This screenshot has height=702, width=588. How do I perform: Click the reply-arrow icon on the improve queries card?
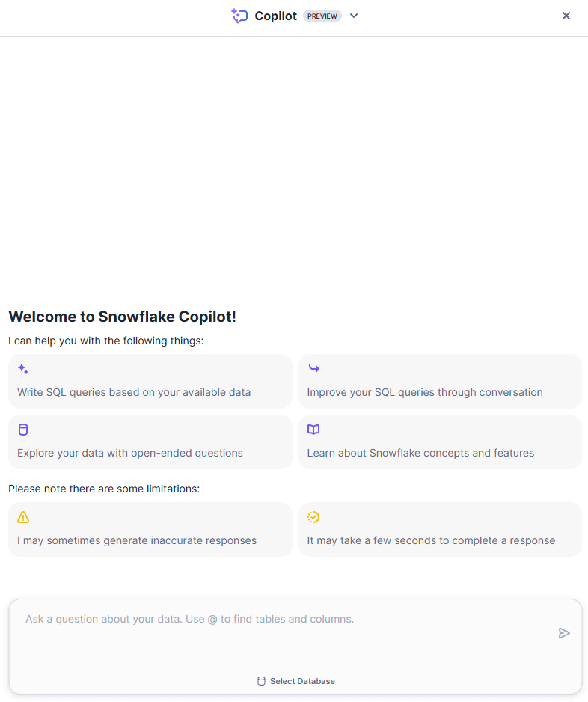point(313,368)
